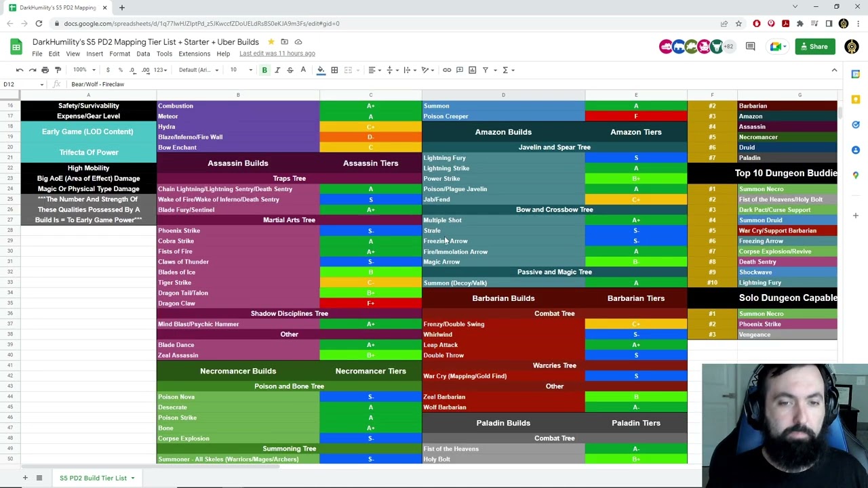Toggle bold formatting
868x488 pixels.
264,70
